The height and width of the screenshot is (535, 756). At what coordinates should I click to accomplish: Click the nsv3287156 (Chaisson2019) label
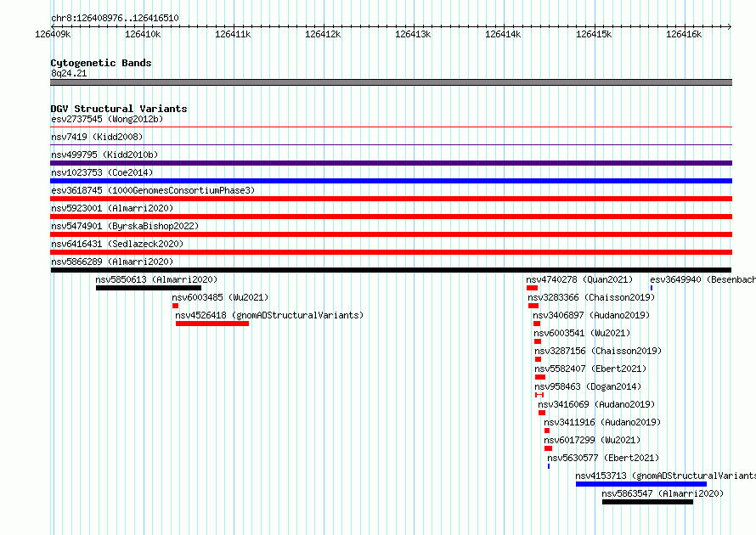(598, 351)
